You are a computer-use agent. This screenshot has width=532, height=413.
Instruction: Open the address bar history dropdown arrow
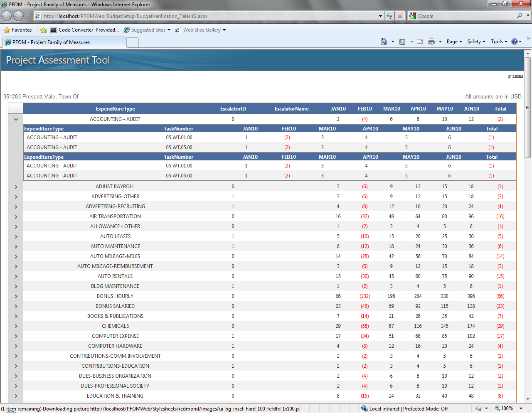point(381,16)
